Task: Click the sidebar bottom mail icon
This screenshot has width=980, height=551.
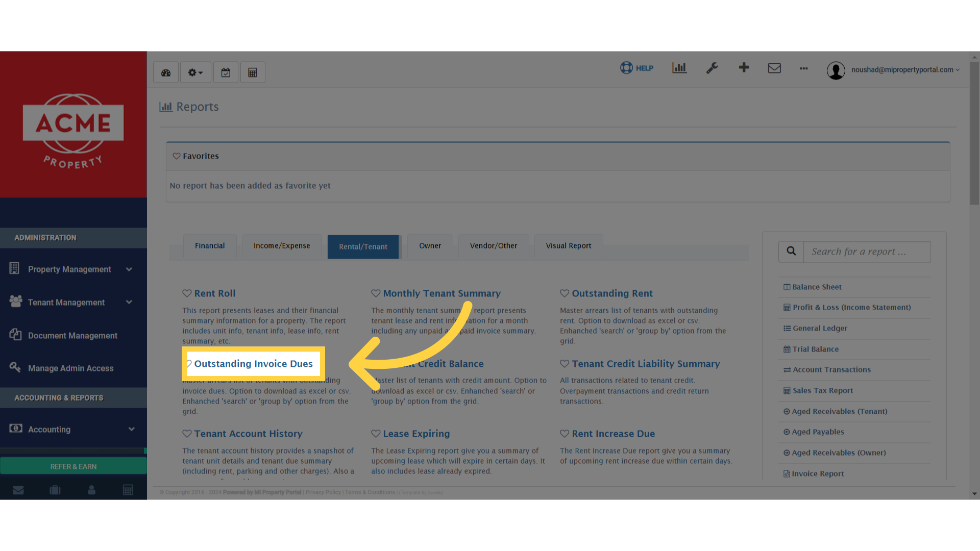Action: tap(18, 490)
